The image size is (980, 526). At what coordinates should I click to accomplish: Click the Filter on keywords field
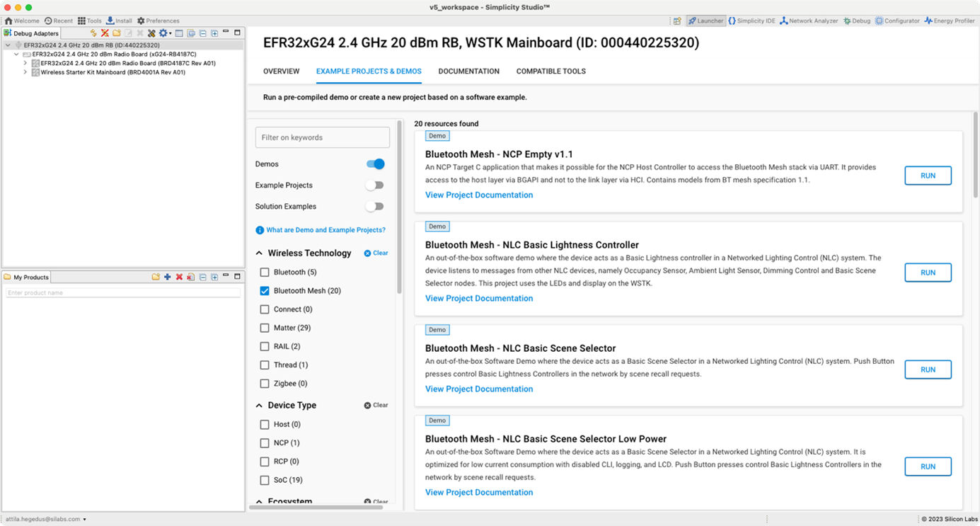pos(322,137)
